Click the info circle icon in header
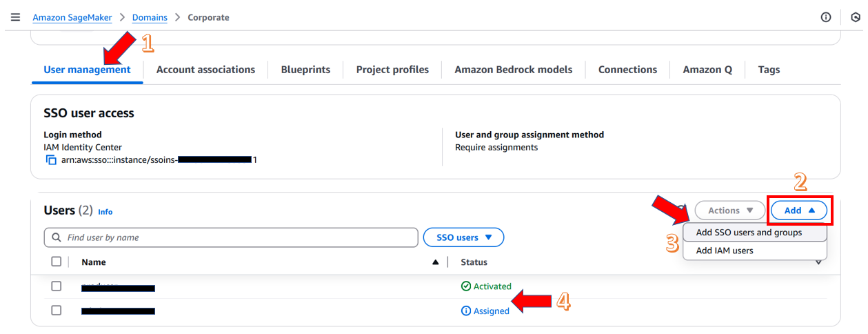This screenshot has height=334, width=868. [826, 17]
